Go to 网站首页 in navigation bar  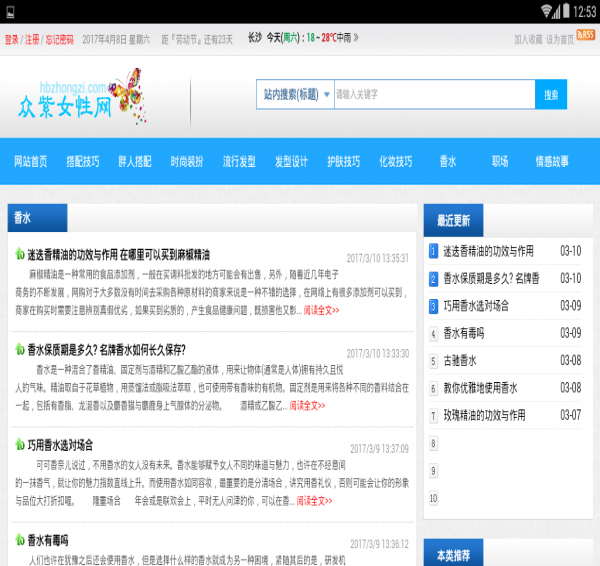[31, 161]
